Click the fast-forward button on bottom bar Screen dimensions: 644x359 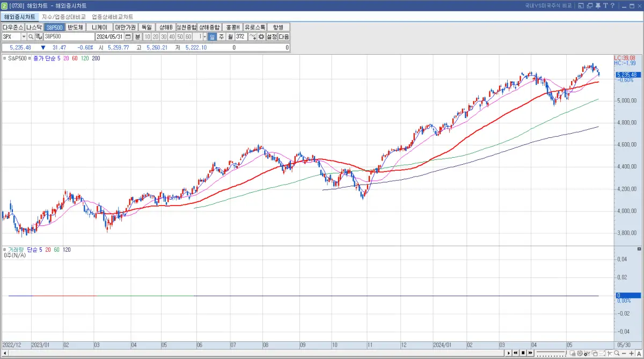[x=530, y=353]
